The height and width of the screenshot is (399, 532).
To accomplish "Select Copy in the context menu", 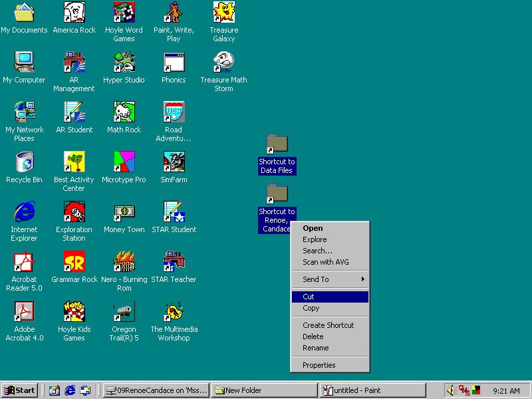I will click(330, 308).
